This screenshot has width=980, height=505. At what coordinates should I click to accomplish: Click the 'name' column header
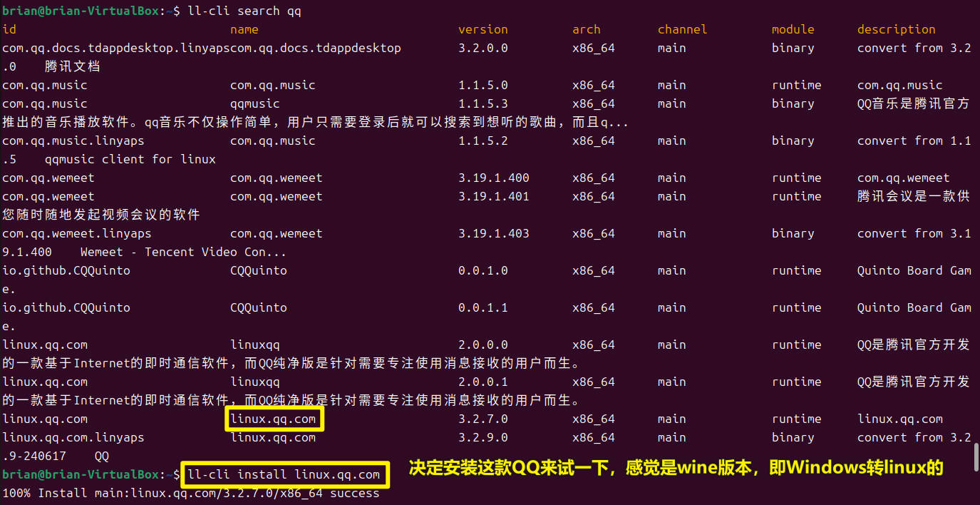(x=244, y=30)
